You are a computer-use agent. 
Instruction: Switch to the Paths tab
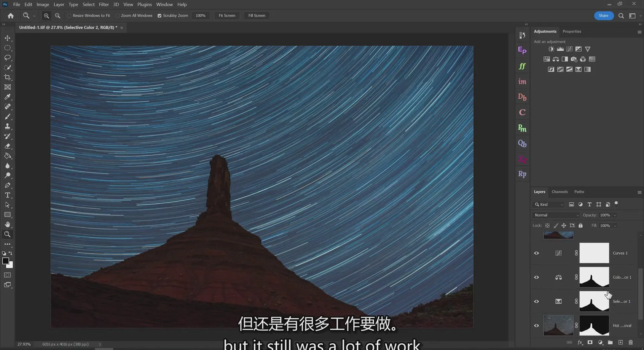(x=579, y=192)
